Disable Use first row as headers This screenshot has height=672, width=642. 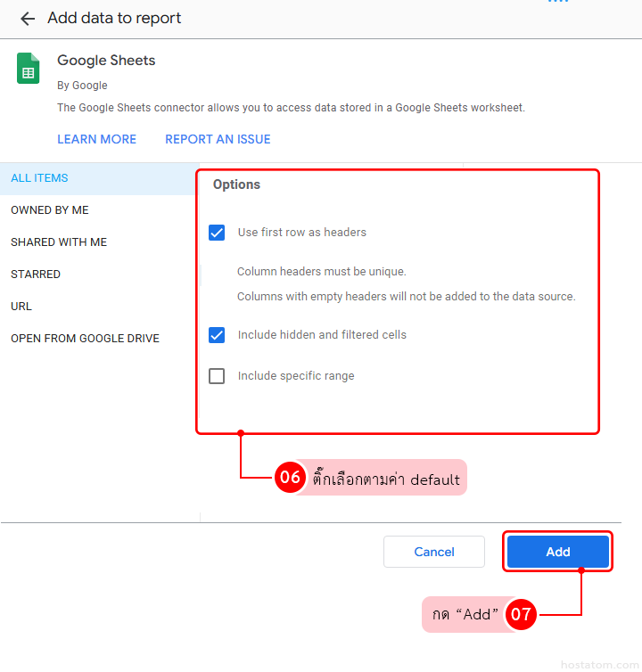pos(217,233)
